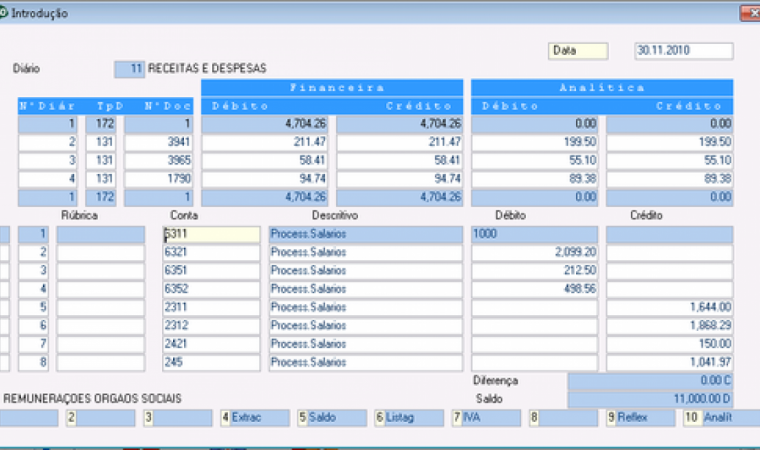Click the Conta field containing 2421

(211, 344)
